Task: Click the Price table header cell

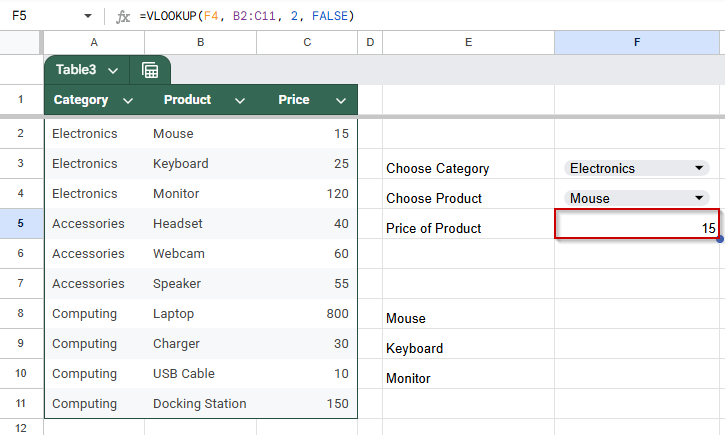Action: coord(307,100)
